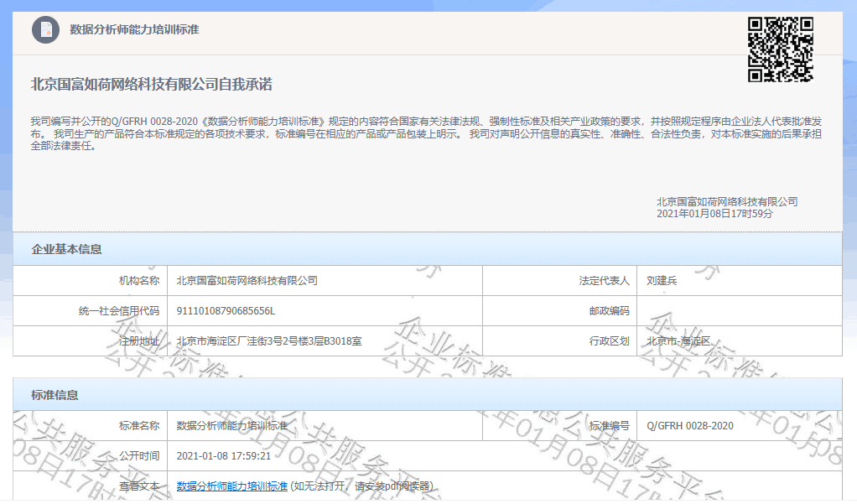Select the page title 数据分析师能力培训标准
Screen dimensions: 857x504
[134, 29]
